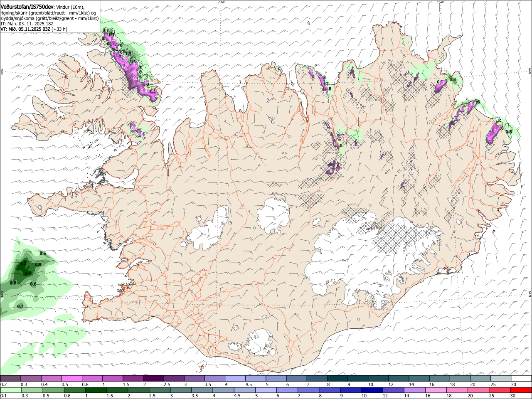532x399 pixels.
Task: Select the darkest purple 2–2.5 upper legend swatch
Action: (x=153, y=379)
